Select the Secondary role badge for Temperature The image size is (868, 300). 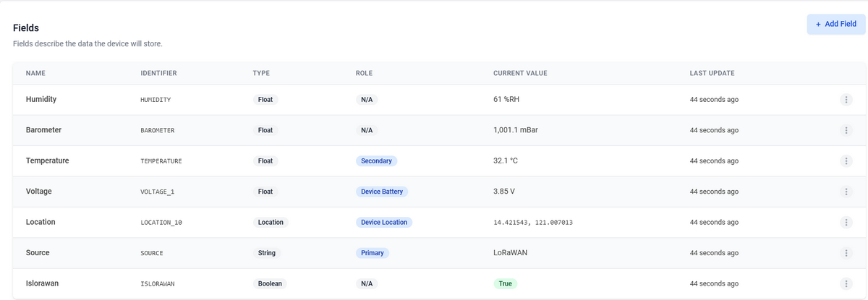(376, 161)
